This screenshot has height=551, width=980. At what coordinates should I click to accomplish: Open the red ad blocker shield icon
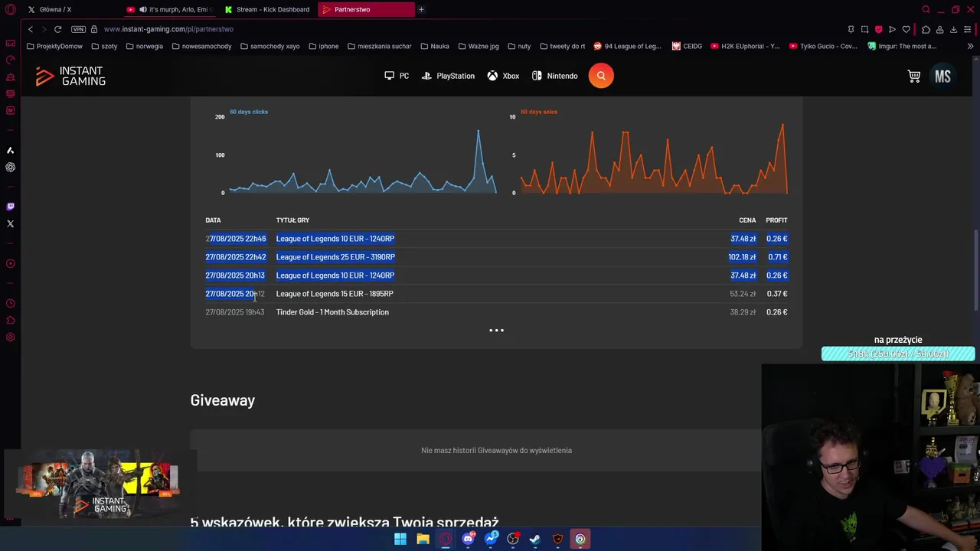[x=878, y=29]
